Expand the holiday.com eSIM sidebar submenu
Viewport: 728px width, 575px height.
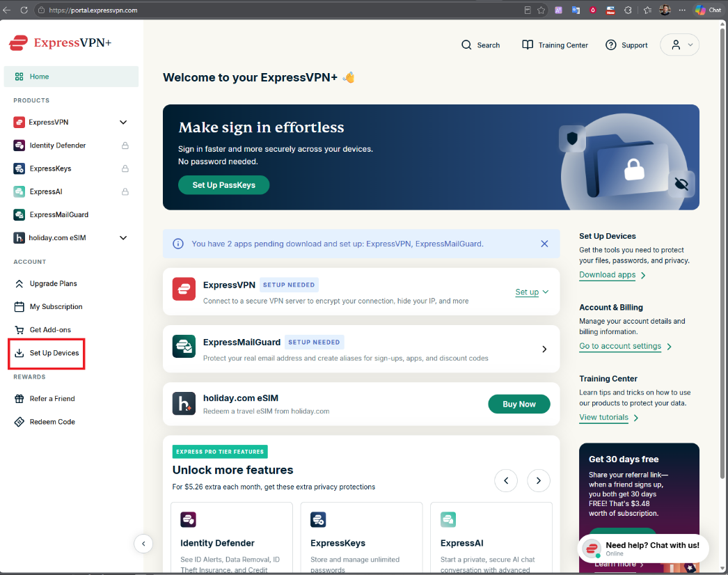123,238
